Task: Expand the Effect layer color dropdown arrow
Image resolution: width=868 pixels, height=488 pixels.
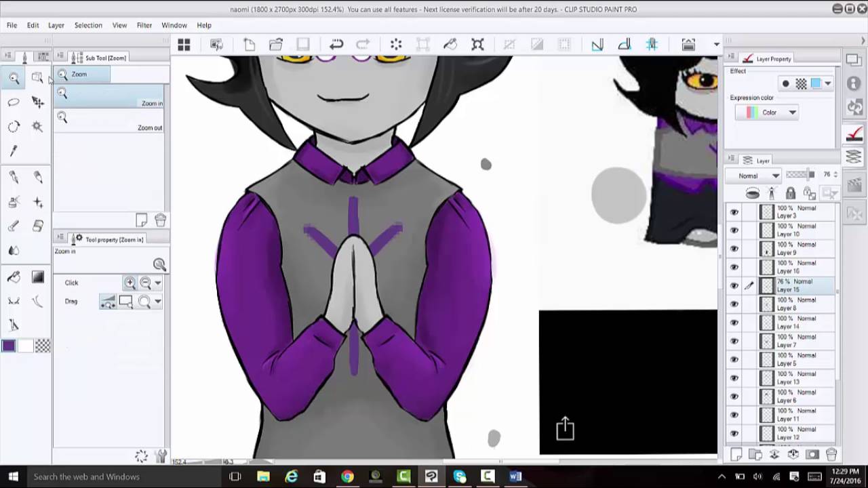Action: click(828, 83)
